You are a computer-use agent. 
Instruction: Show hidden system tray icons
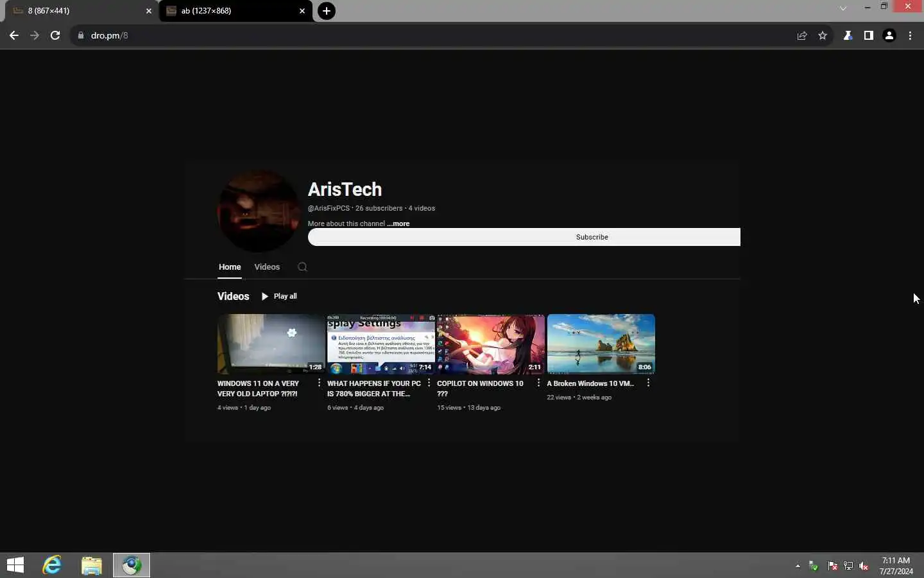(798, 566)
